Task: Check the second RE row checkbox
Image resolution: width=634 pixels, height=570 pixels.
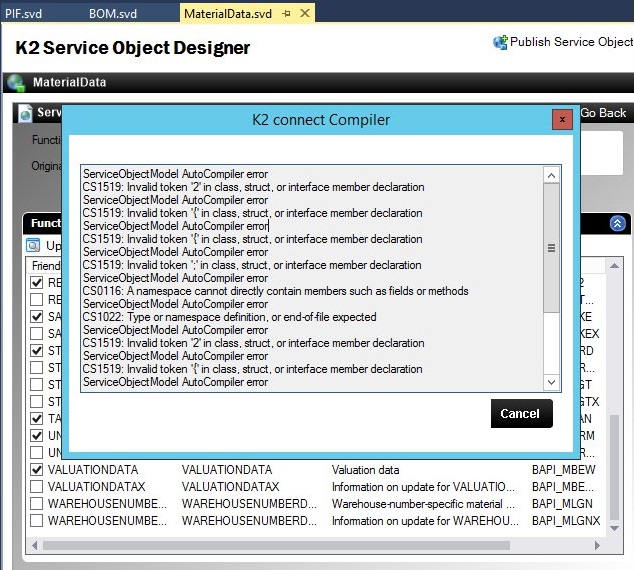Action: click(37, 300)
